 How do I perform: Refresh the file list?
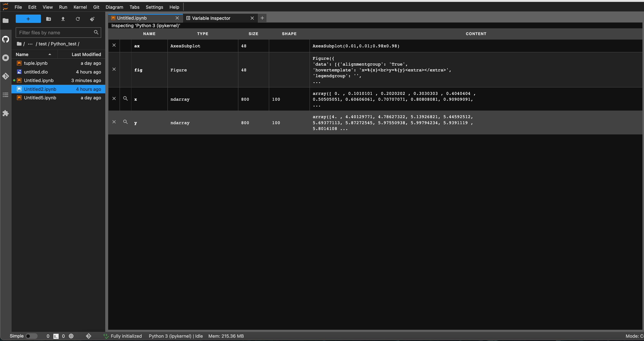click(x=78, y=19)
